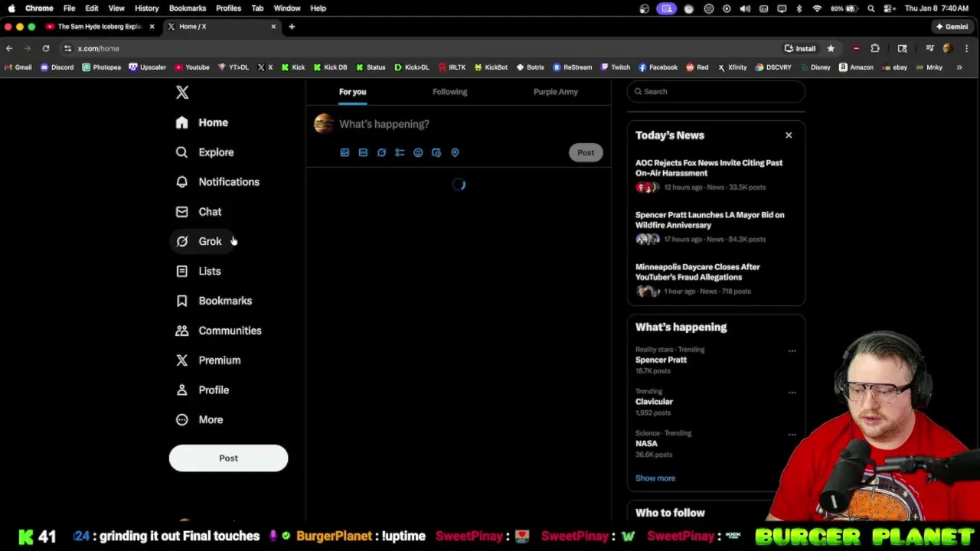Open the Profiles menu in menu bar
The width and height of the screenshot is (980, 551).
228,8
